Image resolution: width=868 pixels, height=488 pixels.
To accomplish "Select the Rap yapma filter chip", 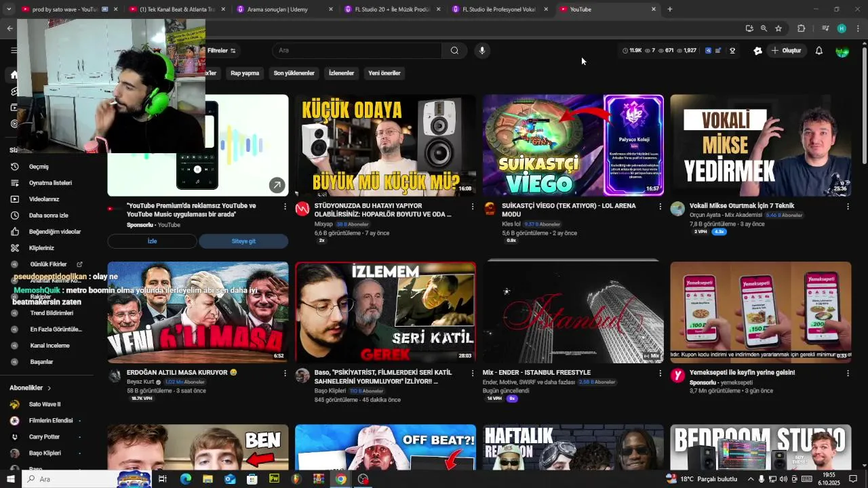I will (x=245, y=73).
